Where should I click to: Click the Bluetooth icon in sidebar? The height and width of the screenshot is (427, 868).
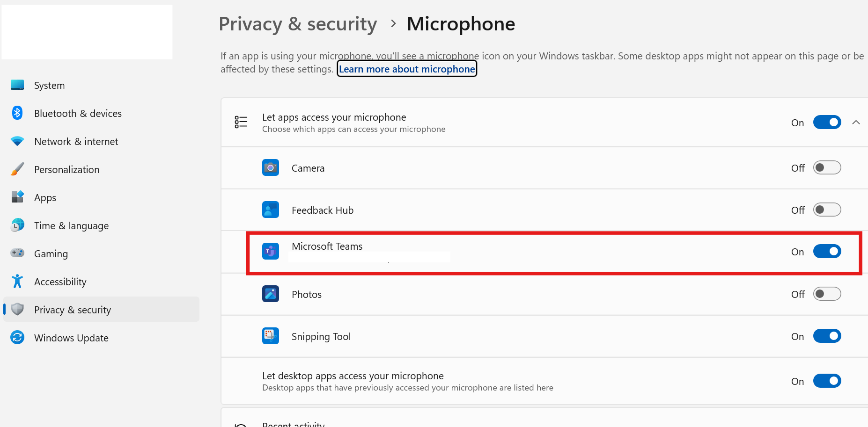(x=17, y=113)
